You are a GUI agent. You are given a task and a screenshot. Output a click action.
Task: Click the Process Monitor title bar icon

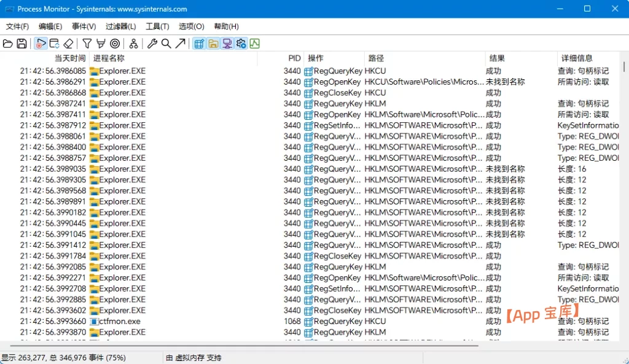pos(9,9)
